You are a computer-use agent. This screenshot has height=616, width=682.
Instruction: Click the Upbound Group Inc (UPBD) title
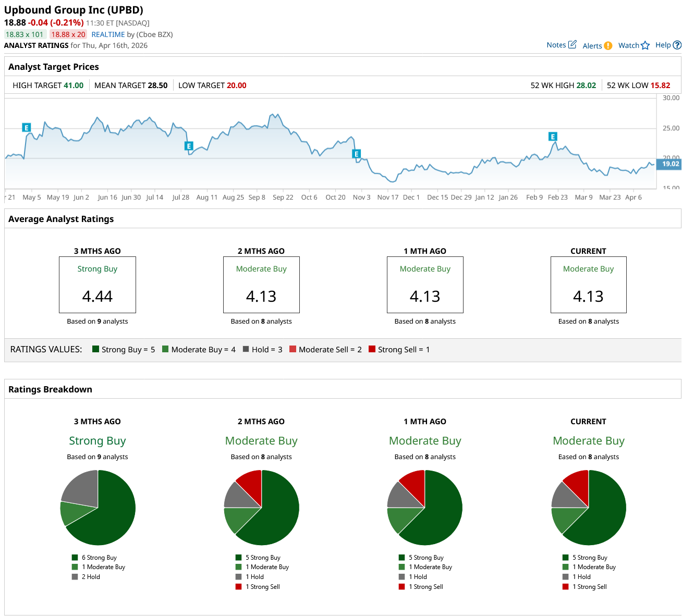pos(74,10)
